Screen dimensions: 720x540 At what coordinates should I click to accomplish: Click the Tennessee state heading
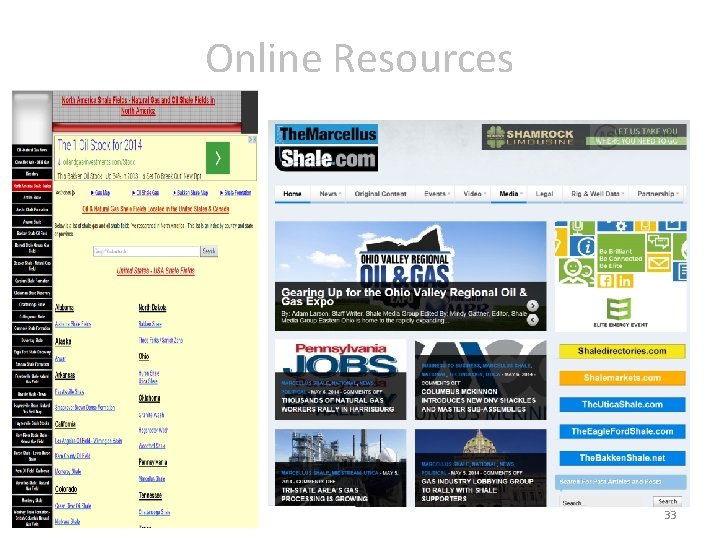tap(150, 495)
